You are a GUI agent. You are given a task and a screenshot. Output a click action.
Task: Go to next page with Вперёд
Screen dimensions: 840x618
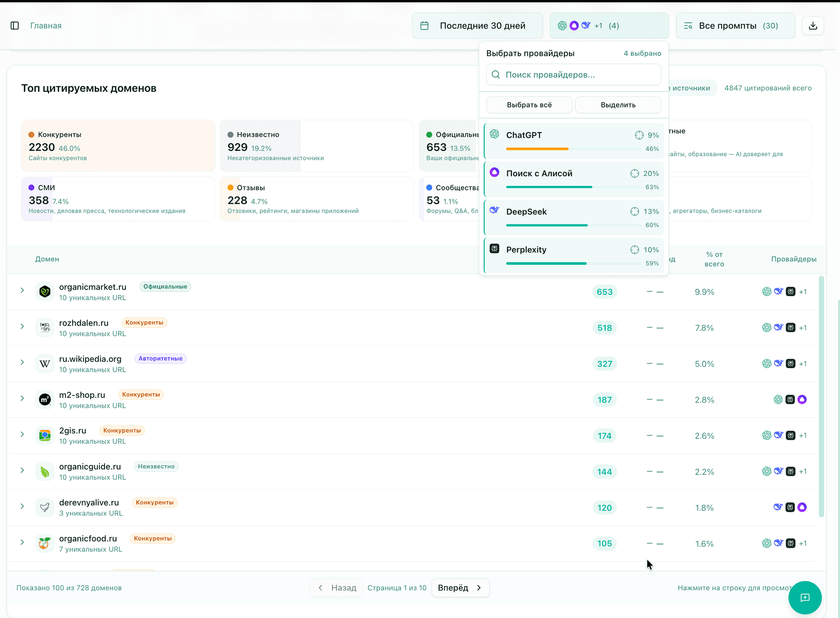pyautogui.click(x=460, y=588)
